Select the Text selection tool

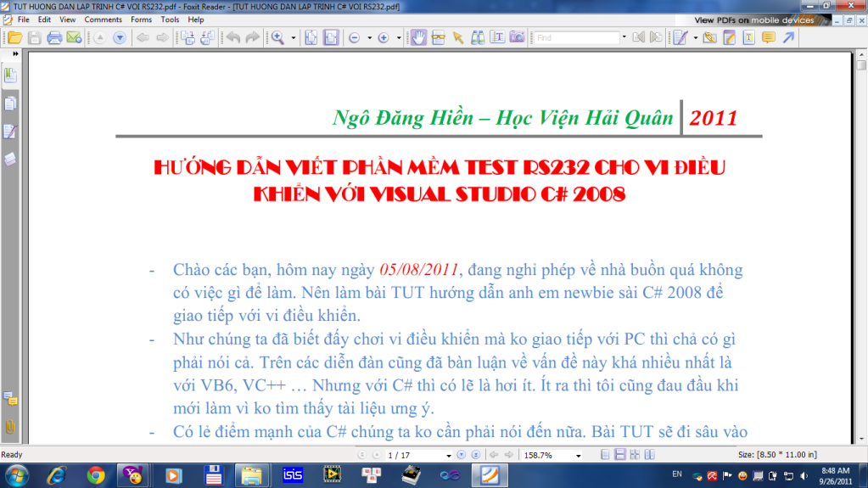[498, 37]
